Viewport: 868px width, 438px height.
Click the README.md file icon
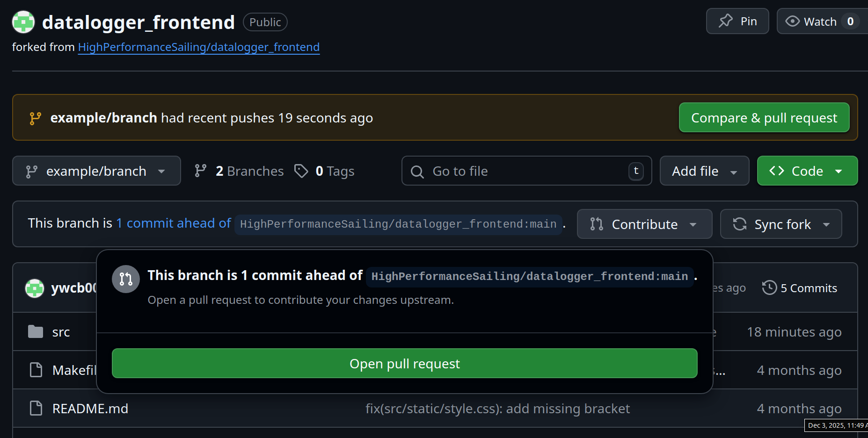(x=36, y=409)
